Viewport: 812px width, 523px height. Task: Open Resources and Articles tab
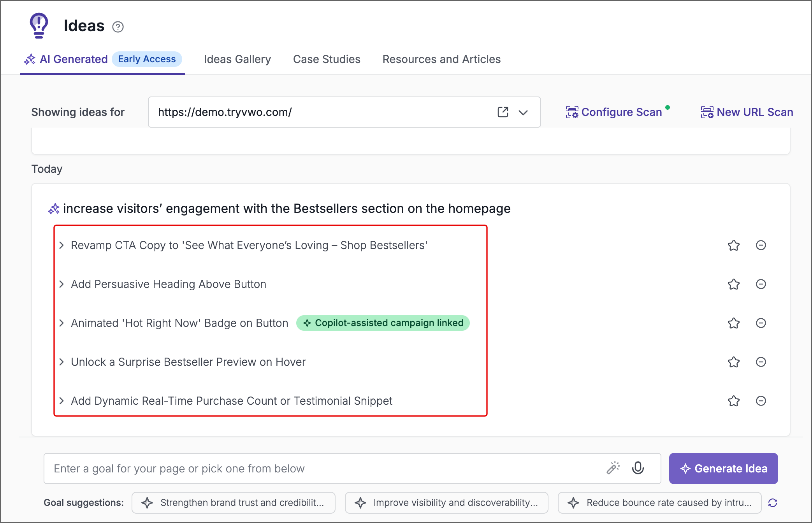[x=441, y=59]
